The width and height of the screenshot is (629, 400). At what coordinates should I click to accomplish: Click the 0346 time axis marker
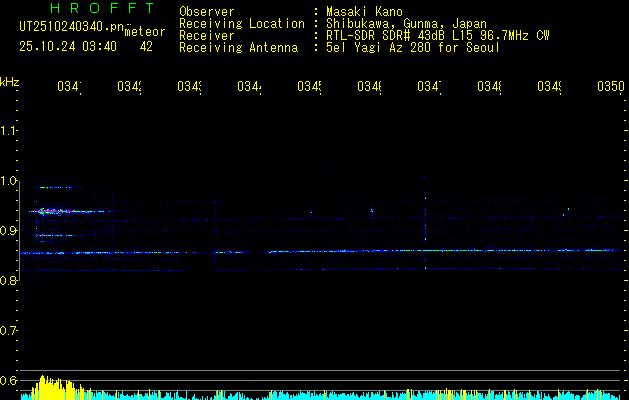pyautogui.click(x=369, y=86)
